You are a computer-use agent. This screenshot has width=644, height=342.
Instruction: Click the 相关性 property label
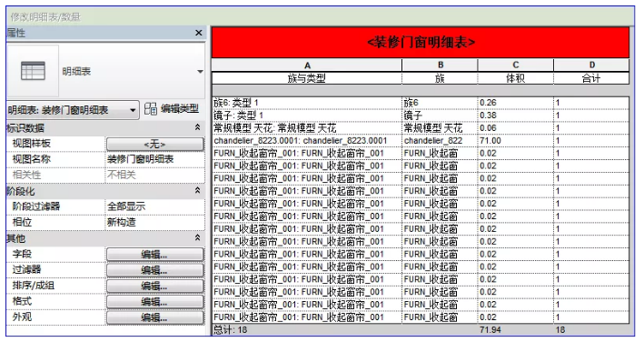pos(27,175)
